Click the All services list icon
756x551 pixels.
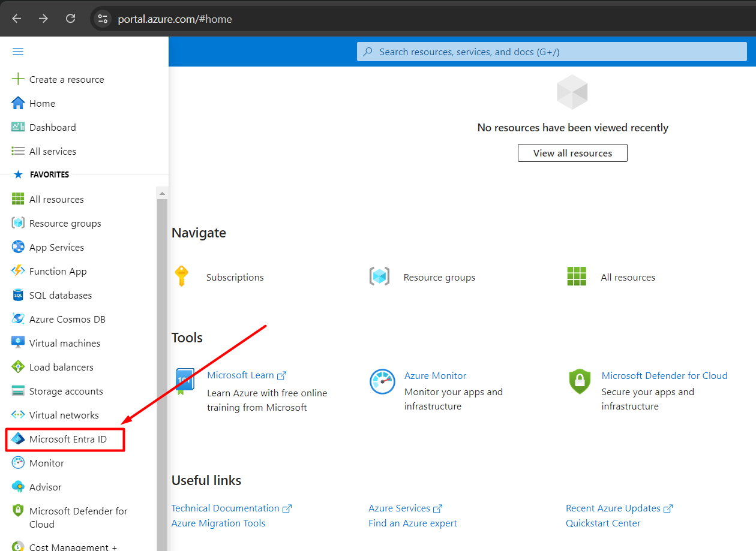(x=18, y=151)
